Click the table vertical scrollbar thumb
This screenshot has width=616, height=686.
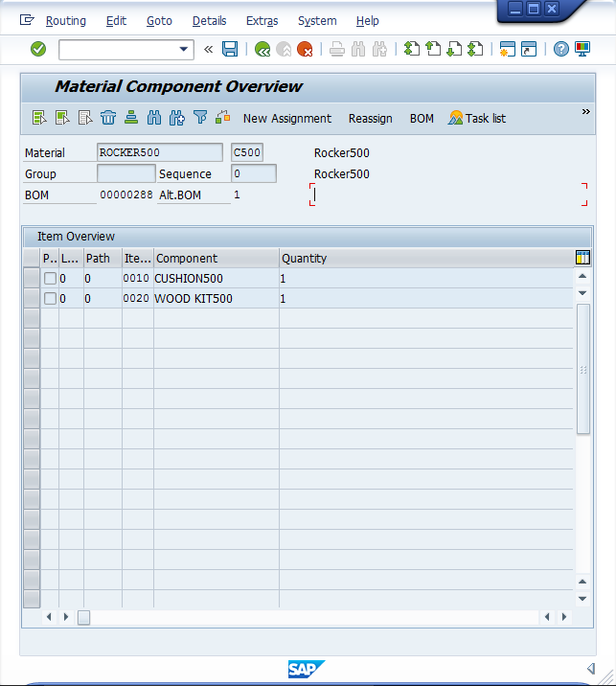click(x=583, y=369)
